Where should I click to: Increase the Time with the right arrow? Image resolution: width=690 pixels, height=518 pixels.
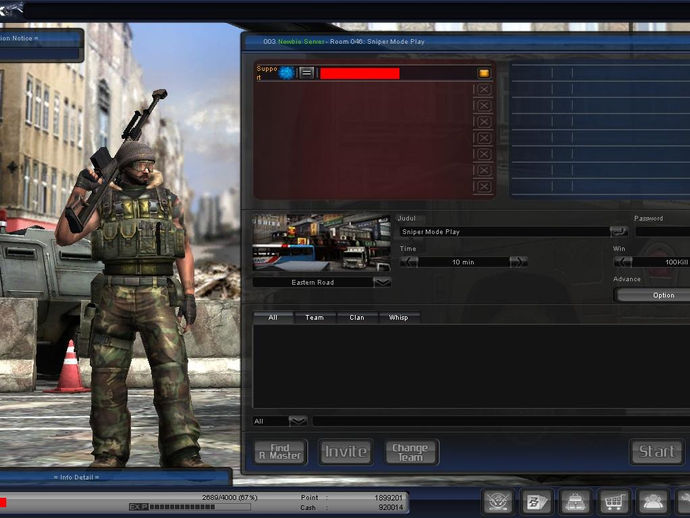click(x=518, y=262)
